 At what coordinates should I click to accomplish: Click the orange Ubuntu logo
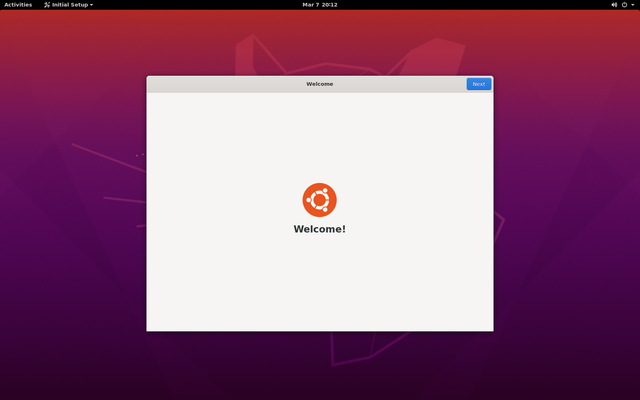pyautogui.click(x=319, y=200)
